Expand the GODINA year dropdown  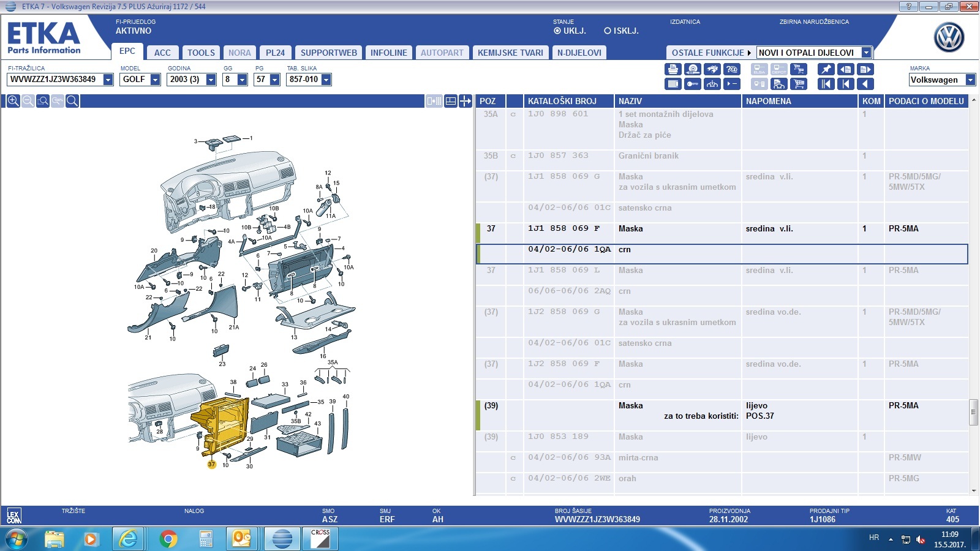(211, 80)
